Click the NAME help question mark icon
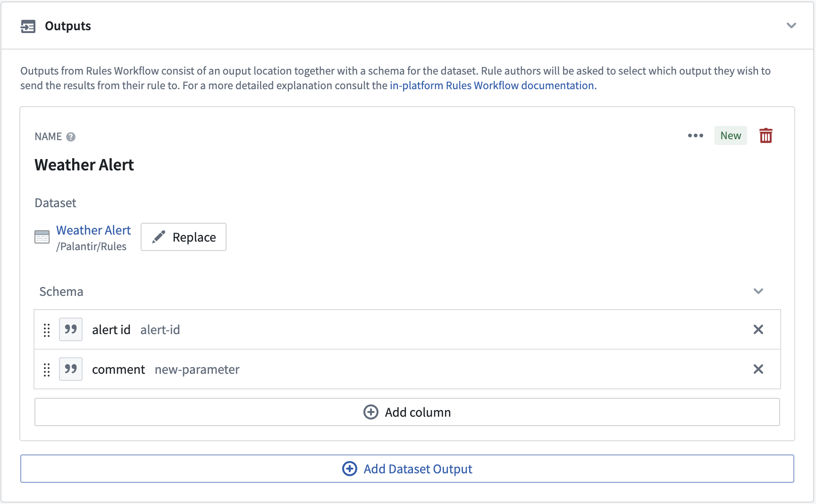Viewport: 816px width, 504px height. pos(71,137)
